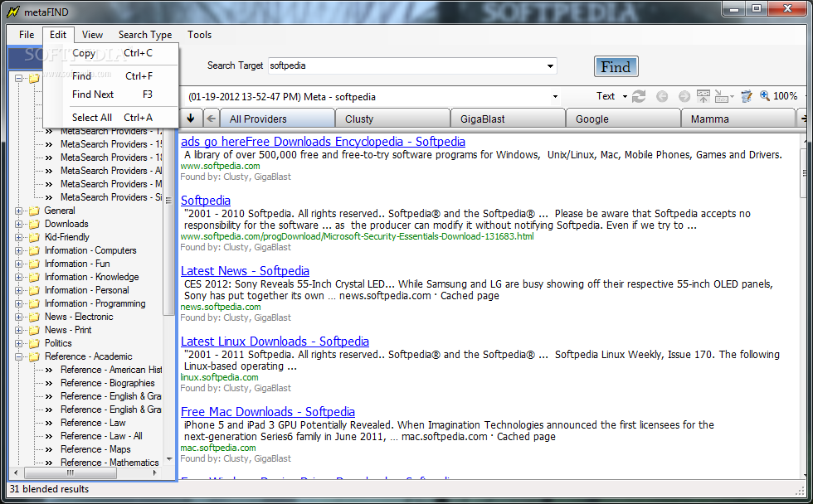Image resolution: width=813 pixels, height=504 pixels.
Task: Click '31 blended results' status text
Action: tap(49, 489)
